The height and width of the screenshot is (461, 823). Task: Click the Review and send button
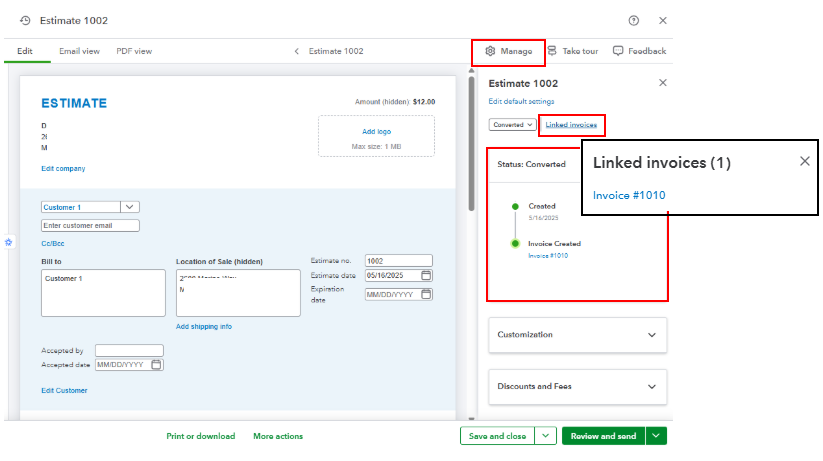(x=603, y=436)
